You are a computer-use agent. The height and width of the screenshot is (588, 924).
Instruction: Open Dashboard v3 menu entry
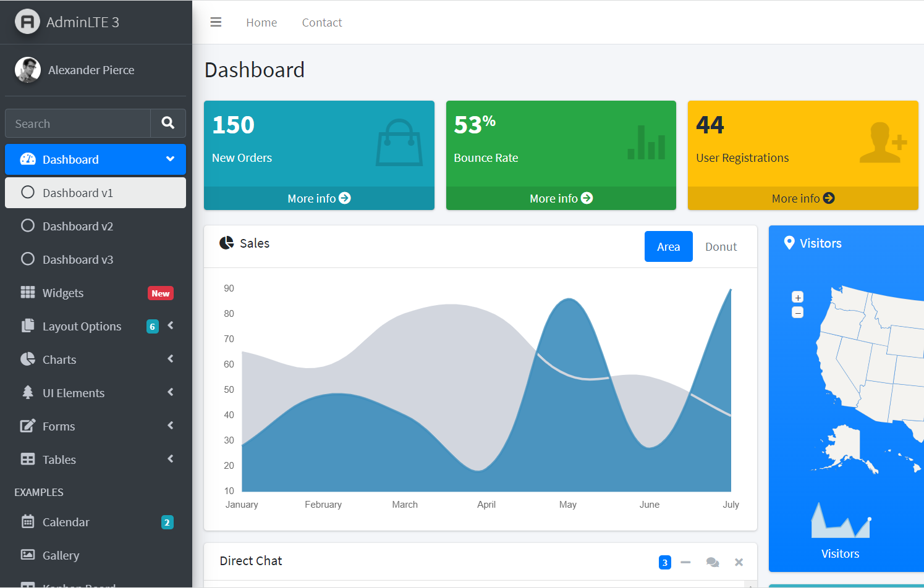pyautogui.click(x=95, y=259)
